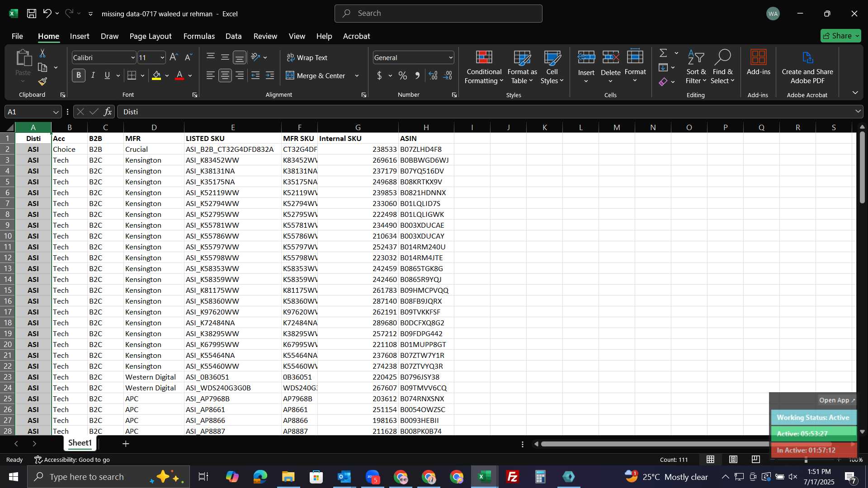Click Open App in the tracker widget

pyautogui.click(x=837, y=400)
